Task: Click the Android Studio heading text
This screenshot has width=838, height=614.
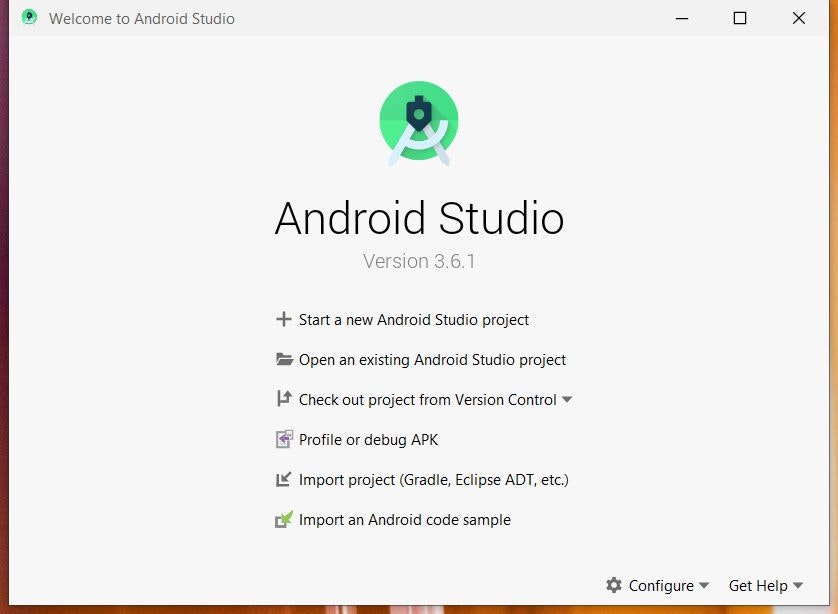Action: click(x=420, y=218)
